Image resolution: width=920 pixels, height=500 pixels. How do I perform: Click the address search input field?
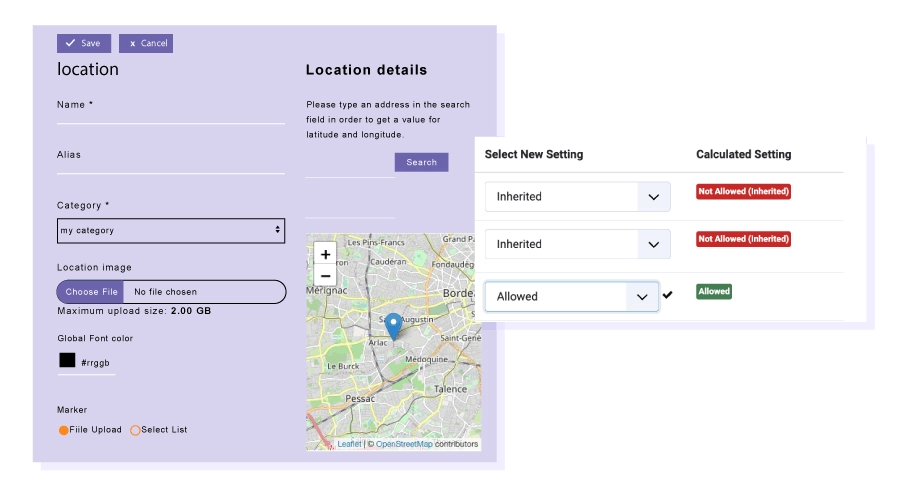coord(350,168)
